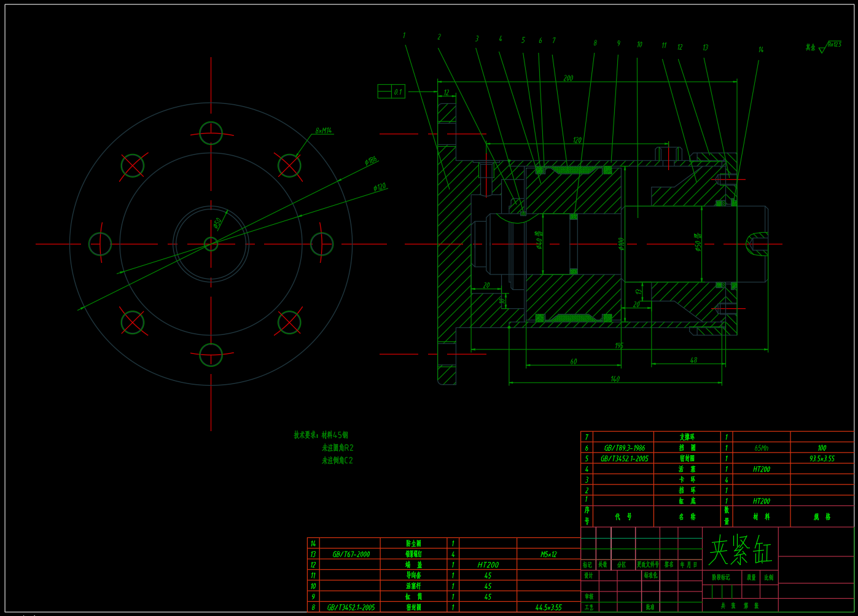Click the 0.1 geometric tolerance frame
The height and width of the screenshot is (616, 858).
[x=391, y=92]
